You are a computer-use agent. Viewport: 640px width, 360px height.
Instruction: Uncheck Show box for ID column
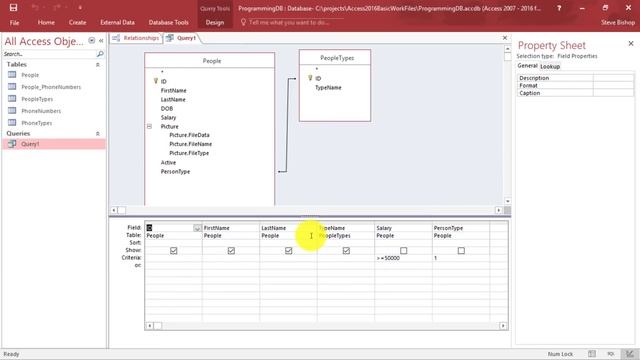pos(173,250)
